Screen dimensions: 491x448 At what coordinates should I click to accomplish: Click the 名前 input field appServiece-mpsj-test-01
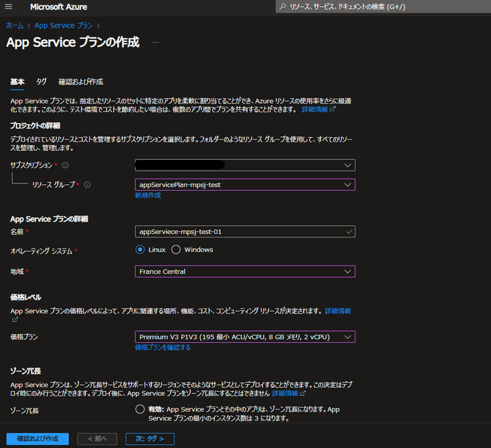[245, 232]
